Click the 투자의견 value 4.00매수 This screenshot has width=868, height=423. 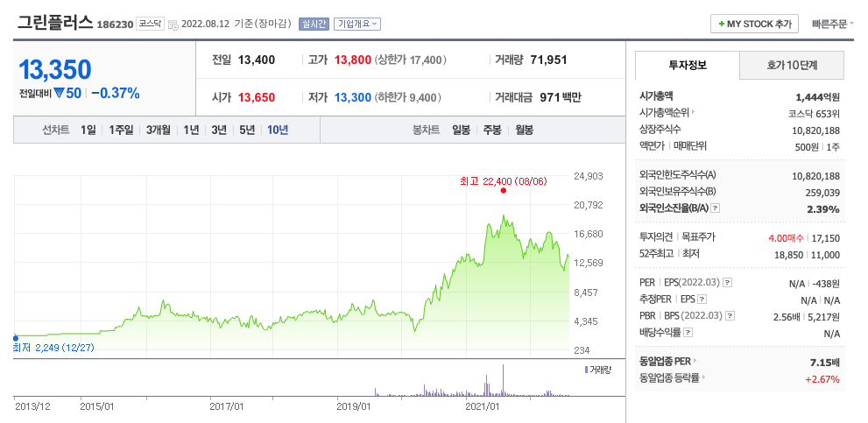787,238
